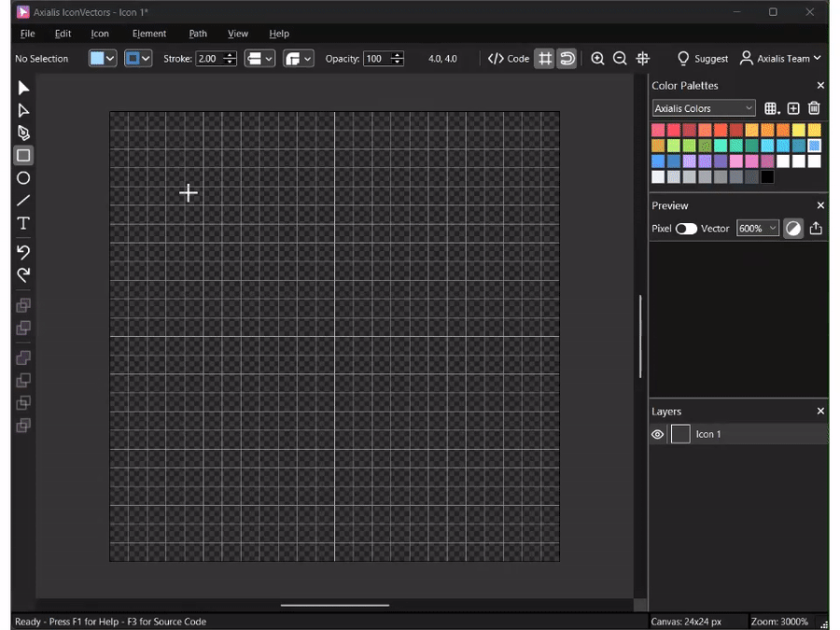Open the Element menu

point(149,34)
